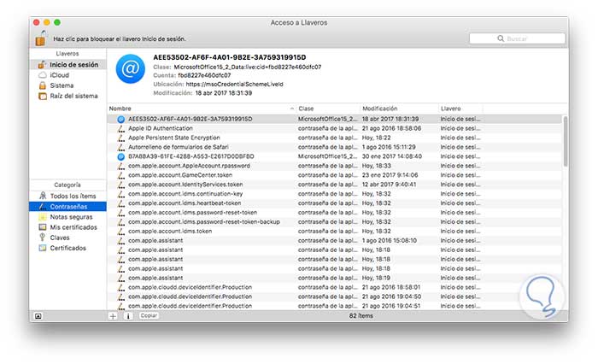Click the iCloud cloud icon
Image resolution: width=598 pixels, height=364 pixels.
click(x=43, y=75)
